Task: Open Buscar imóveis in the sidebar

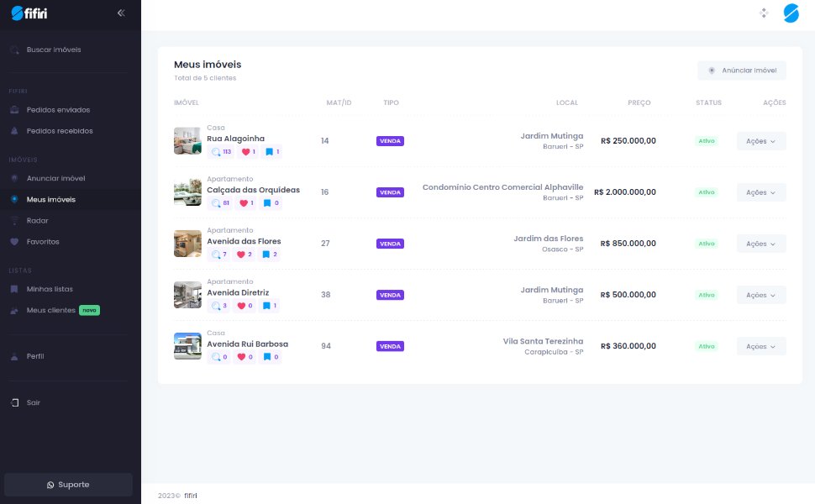Action: pyautogui.click(x=54, y=50)
